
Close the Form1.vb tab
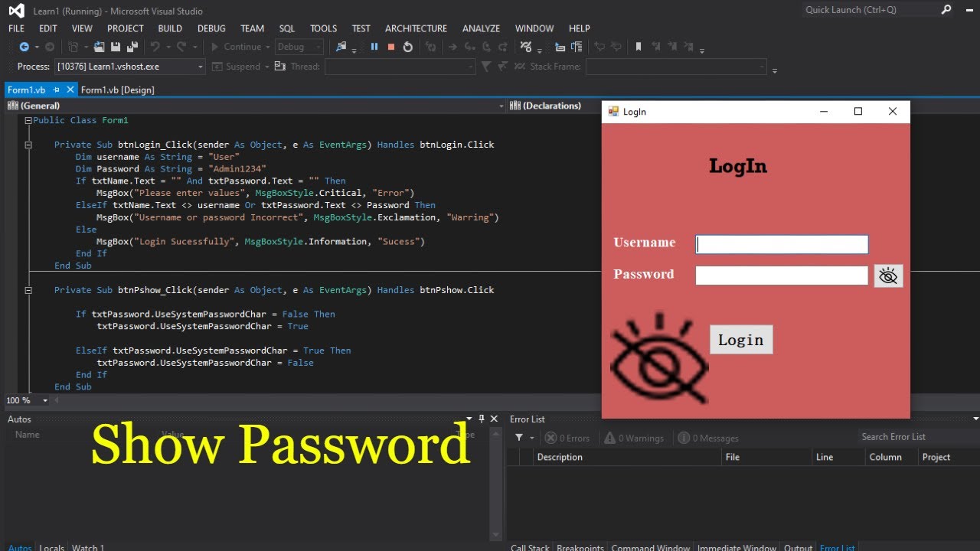pyautogui.click(x=70, y=90)
